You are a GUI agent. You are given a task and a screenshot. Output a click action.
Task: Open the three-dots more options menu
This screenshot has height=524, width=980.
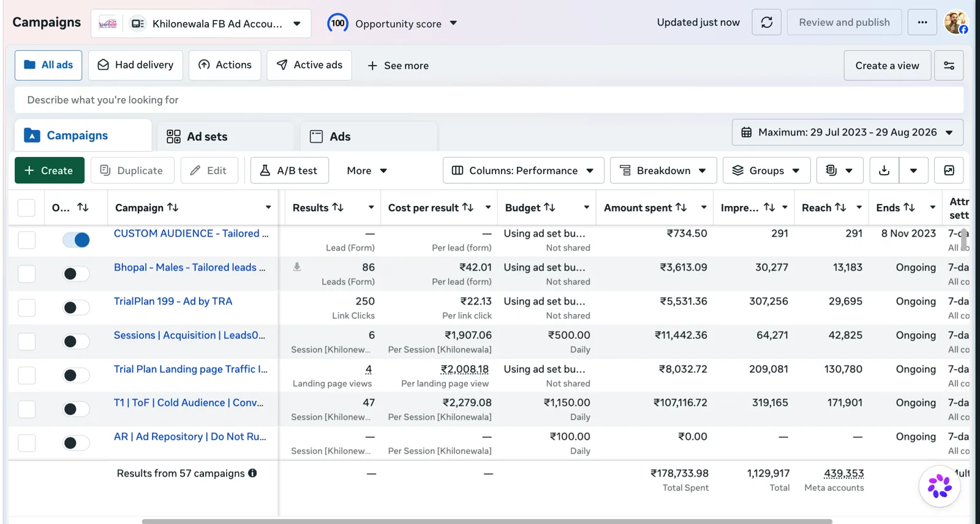coord(922,23)
